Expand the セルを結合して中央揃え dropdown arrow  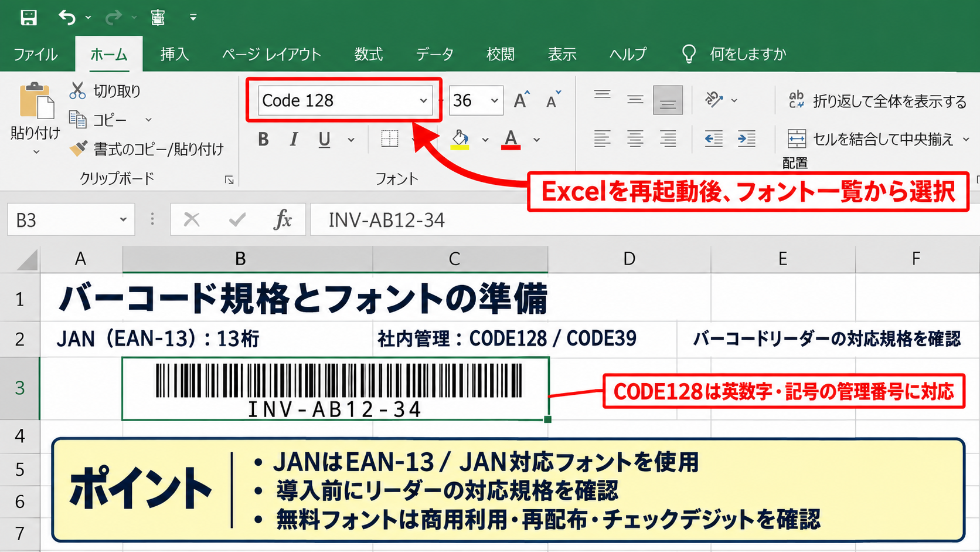click(x=967, y=139)
